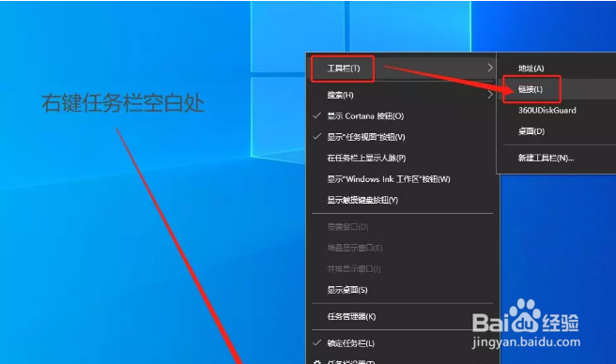Open the 搜索(H) submenu entry
The height and width of the screenshot is (364, 616).
402,95
